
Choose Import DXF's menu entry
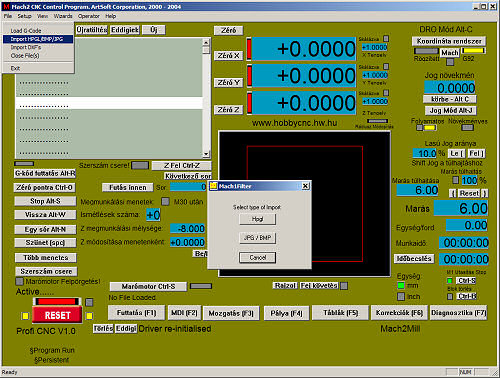38,47
